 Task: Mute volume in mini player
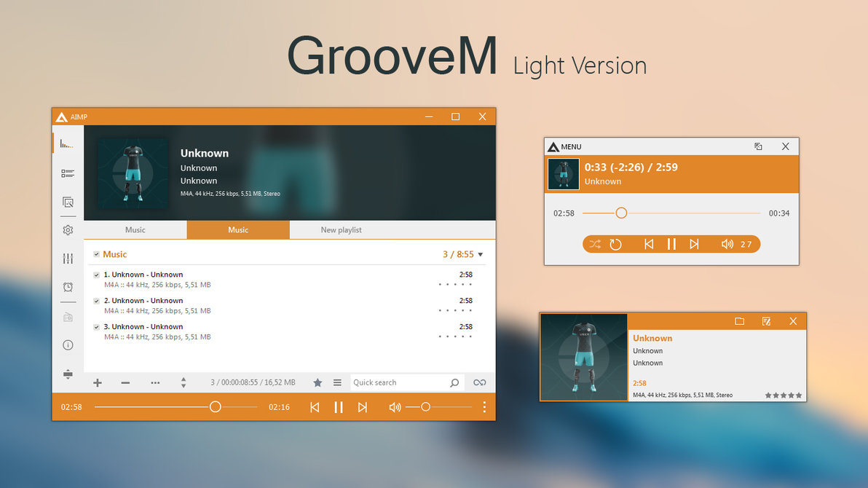point(727,244)
